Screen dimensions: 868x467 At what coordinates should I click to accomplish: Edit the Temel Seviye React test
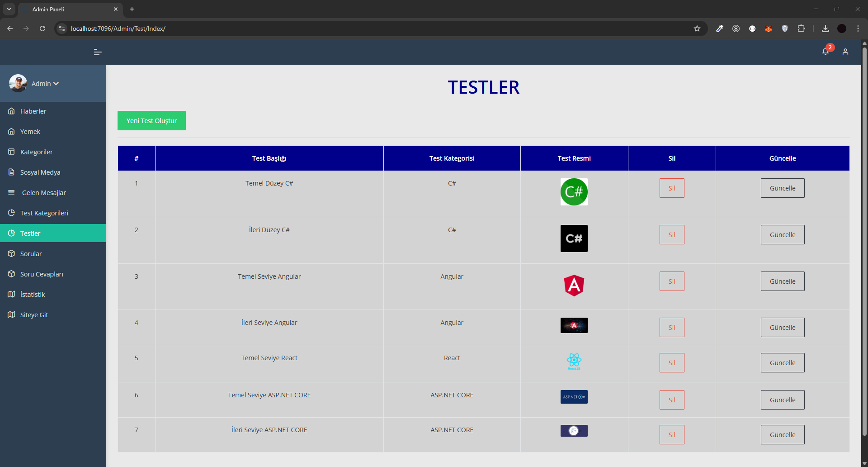(x=783, y=362)
